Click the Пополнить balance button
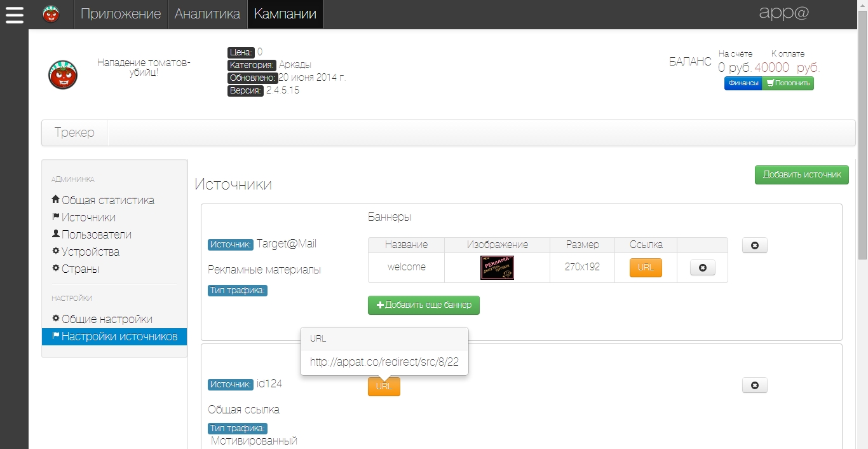This screenshot has height=449, width=868. coord(788,83)
